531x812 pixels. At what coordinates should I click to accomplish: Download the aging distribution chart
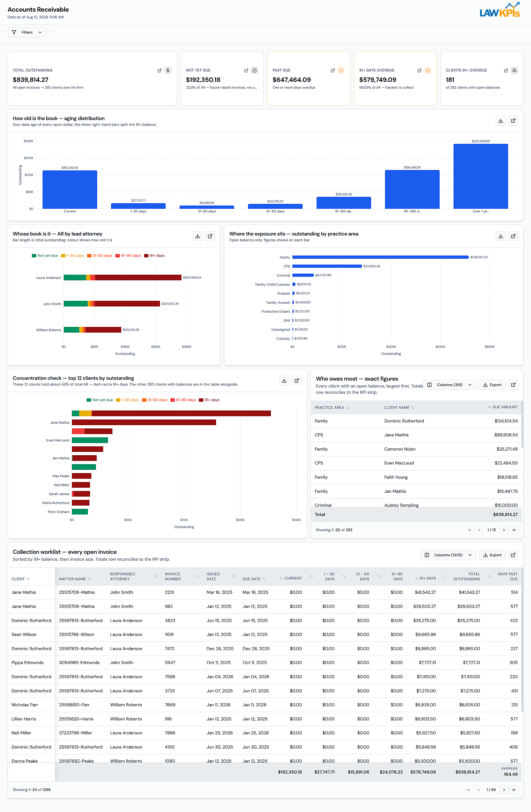click(x=501, y=121)
